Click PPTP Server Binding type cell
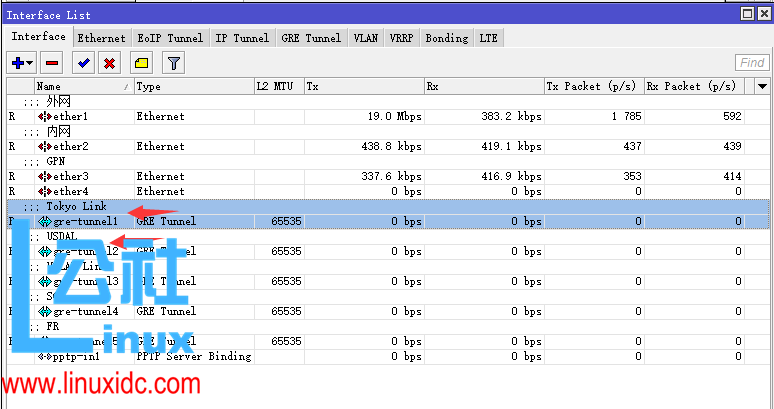 click(194, 356)
